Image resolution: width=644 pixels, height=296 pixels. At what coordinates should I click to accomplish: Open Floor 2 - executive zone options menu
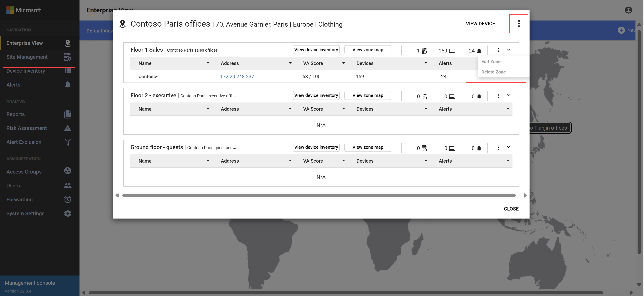click(x=499, y=96)
